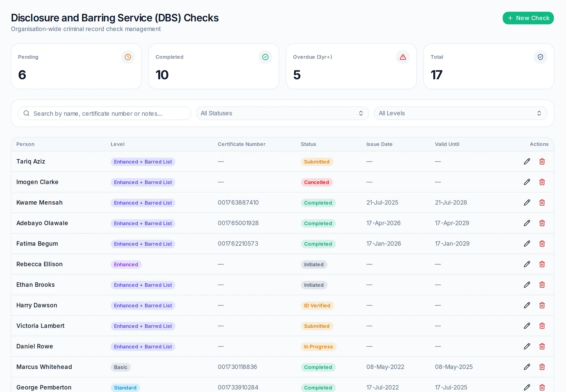Click Rebecca Ellison's Enhanced level badge
The height and width of the screenshot is (392, 566).
[x=126, y=264]
